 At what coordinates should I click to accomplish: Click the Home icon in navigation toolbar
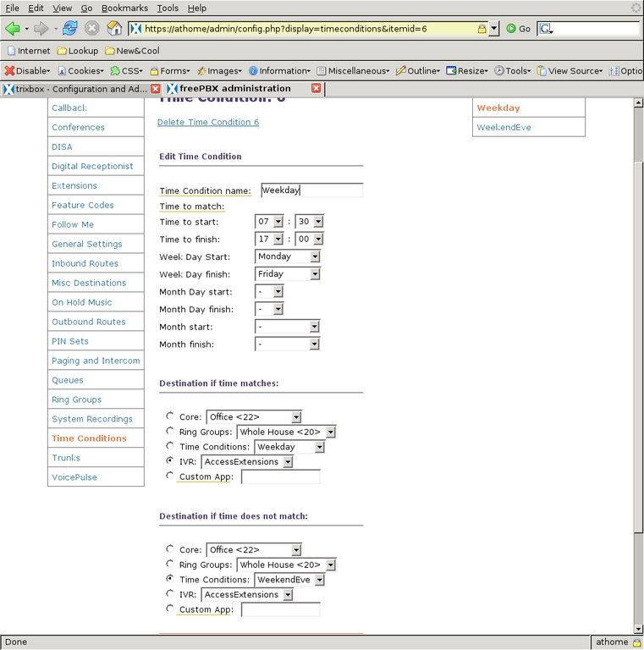[x=114, y=28]
